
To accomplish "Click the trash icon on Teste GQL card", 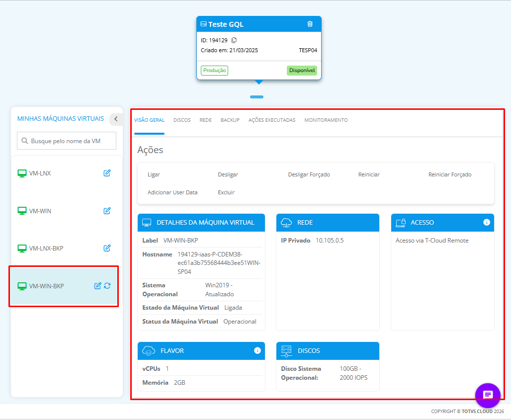I will tap(310, 24).
